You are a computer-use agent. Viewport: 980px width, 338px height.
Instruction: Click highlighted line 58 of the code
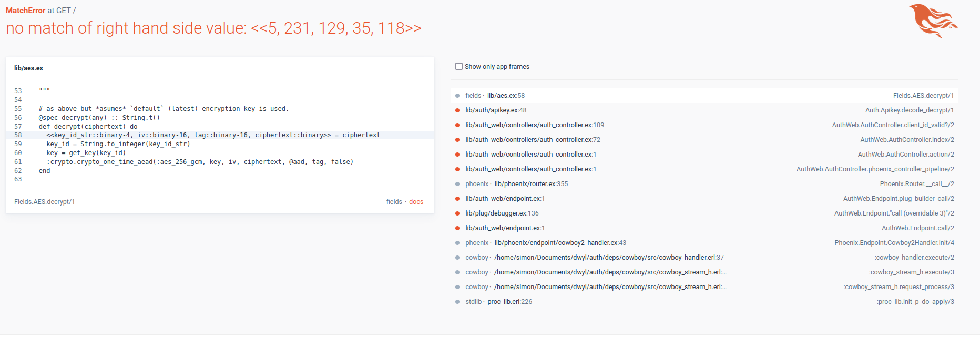coord(220,135)
